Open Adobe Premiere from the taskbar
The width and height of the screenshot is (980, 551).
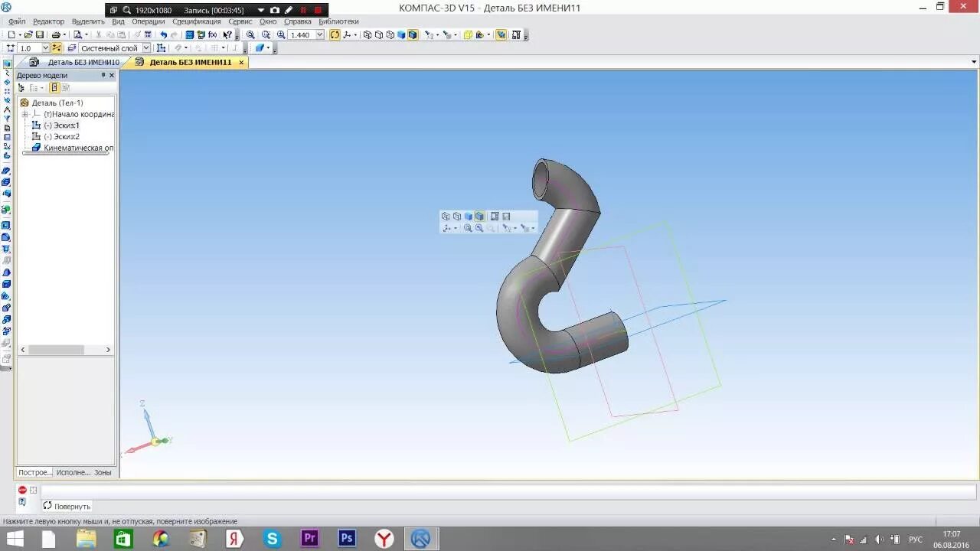click(309, 539)
